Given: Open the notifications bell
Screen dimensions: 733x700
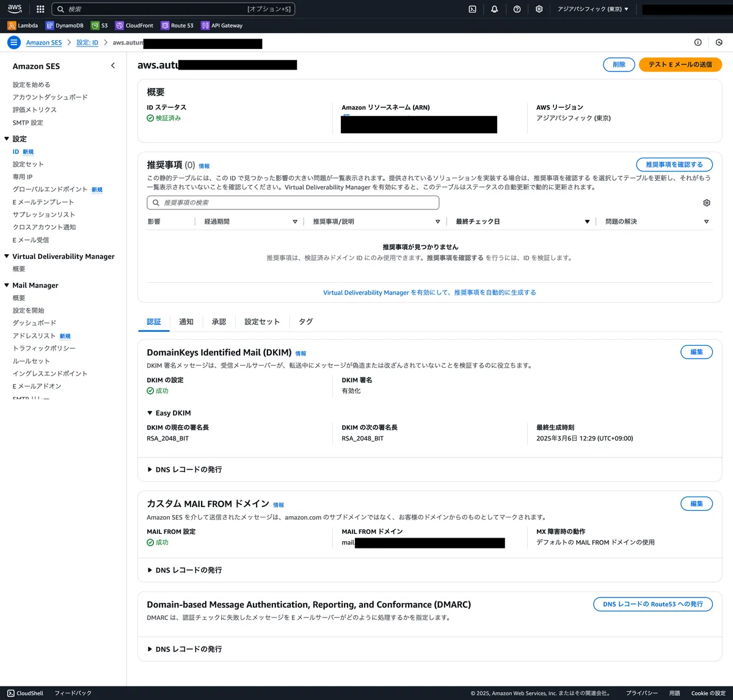Looking at the screenshot, I should (x=494, y=9).
